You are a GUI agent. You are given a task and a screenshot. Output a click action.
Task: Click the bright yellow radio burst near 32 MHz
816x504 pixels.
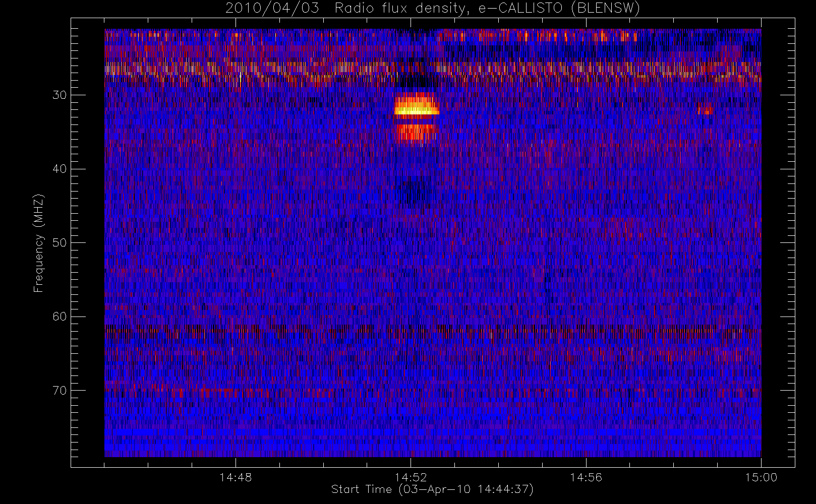coord(417,108)
